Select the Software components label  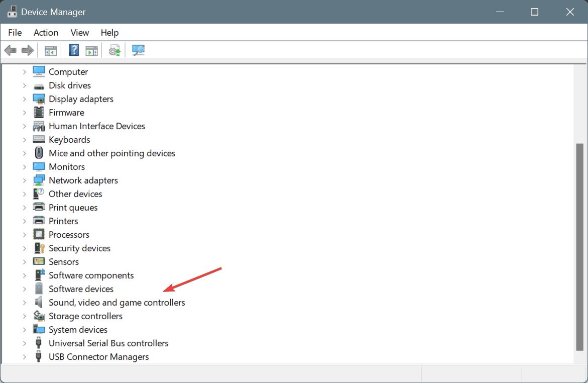(x=91, y=275)
